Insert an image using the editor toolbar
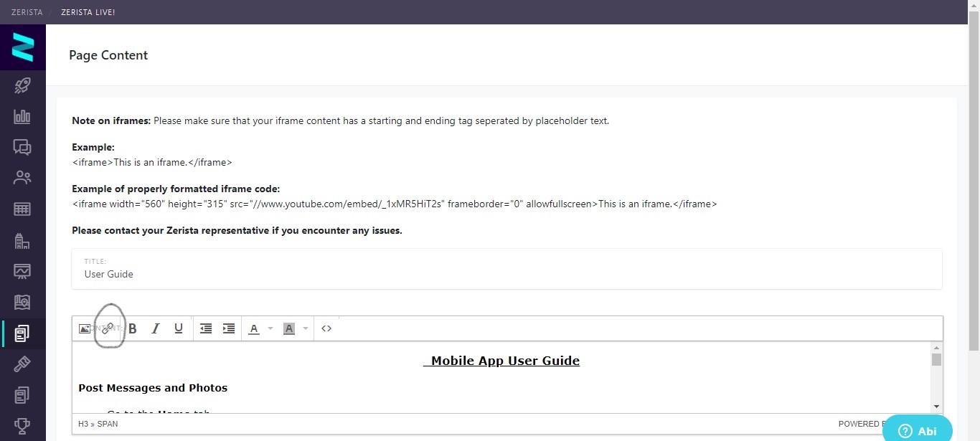This screenshot has width=980, height=441. [x=85, y=328]
